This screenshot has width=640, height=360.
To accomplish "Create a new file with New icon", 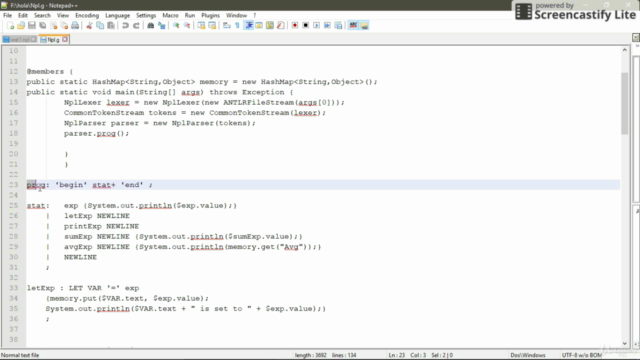I will (x=10, y=26).
